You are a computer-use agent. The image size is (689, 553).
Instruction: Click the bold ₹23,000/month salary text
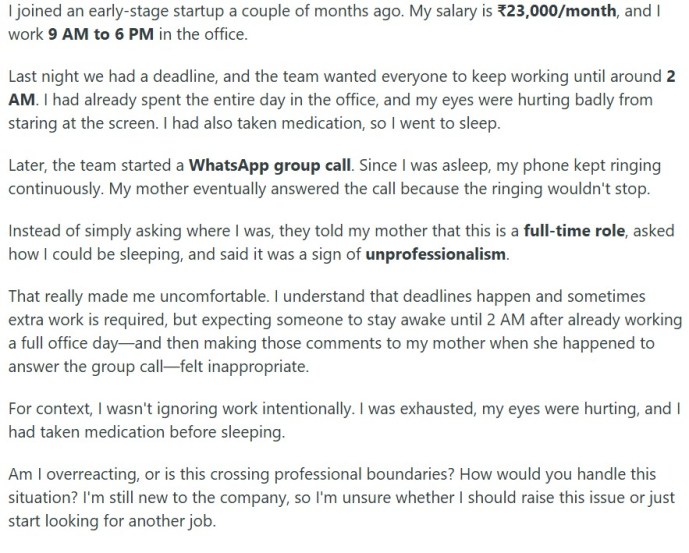coord(556,11)
